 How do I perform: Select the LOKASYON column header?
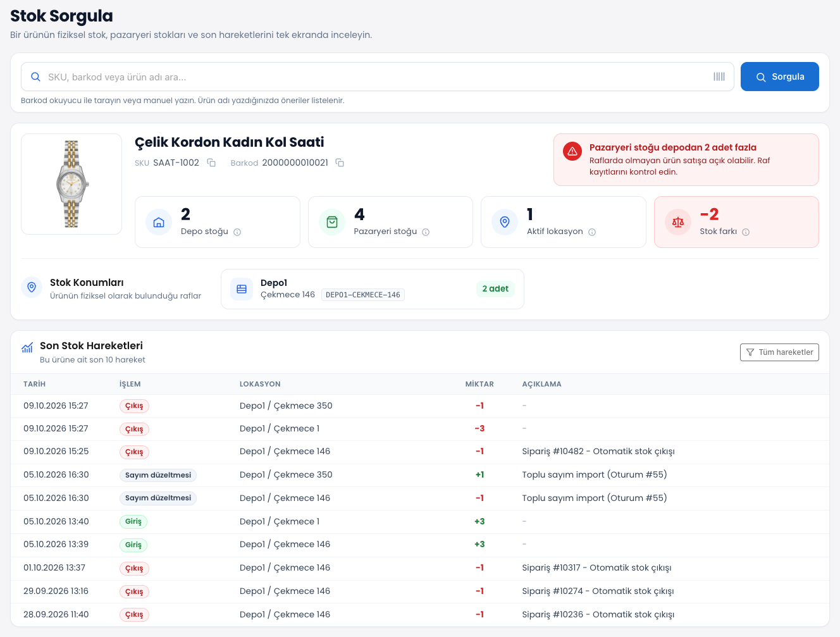(x=260, y=384)
